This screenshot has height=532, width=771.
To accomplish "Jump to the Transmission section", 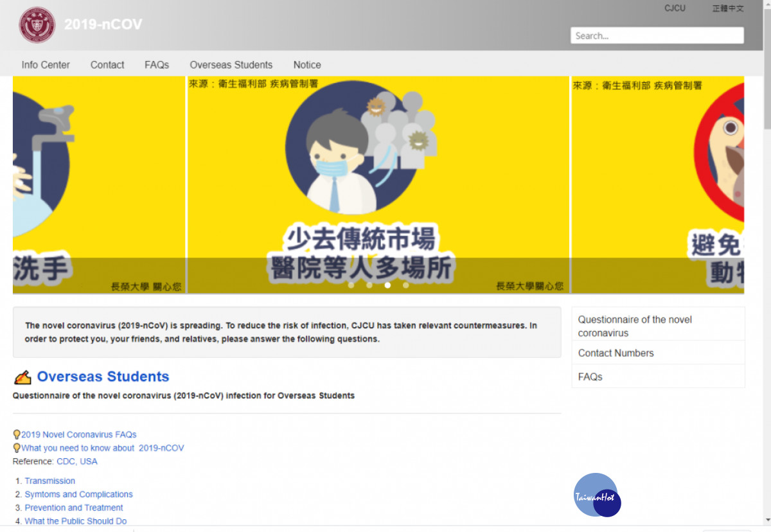I will click(x=50, y=481).
